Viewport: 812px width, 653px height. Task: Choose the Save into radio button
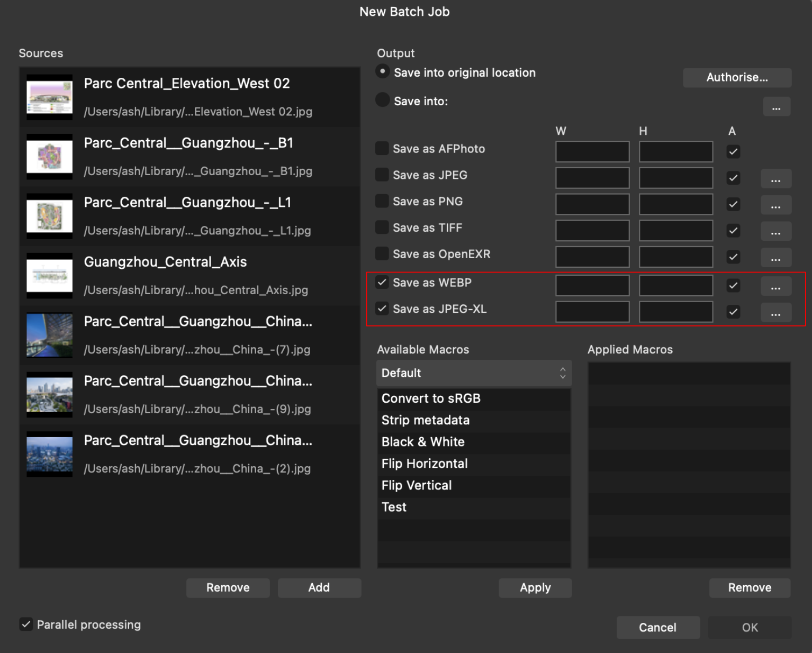coord(382,100)
